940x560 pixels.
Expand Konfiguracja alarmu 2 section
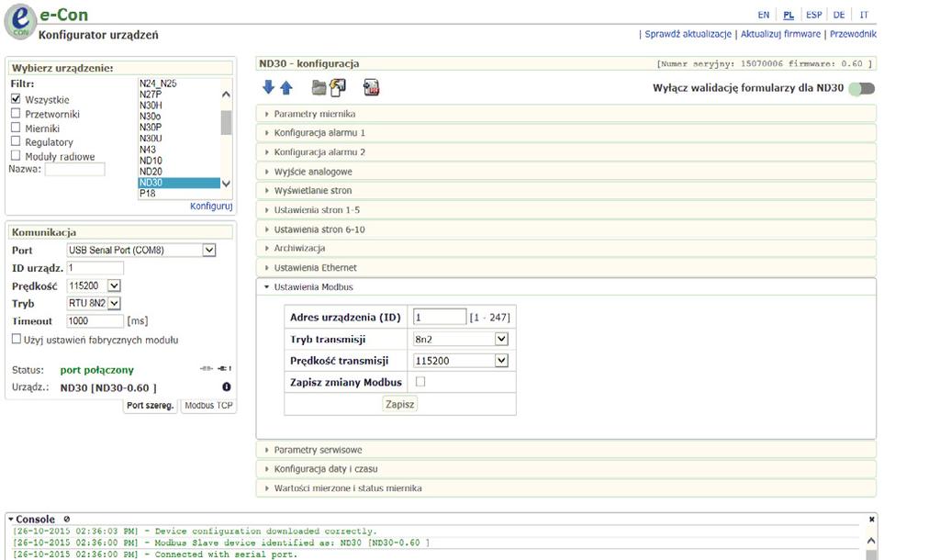coord(565,151)
